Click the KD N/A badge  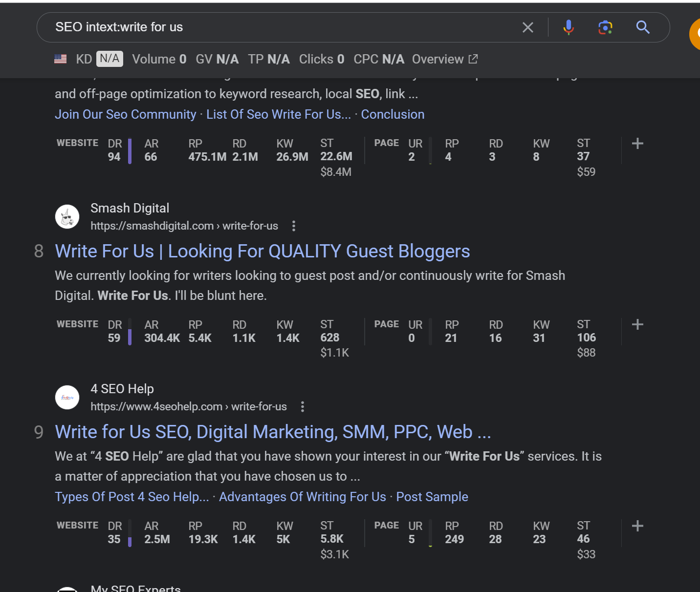pyautogui.click(x=109, y=59)
